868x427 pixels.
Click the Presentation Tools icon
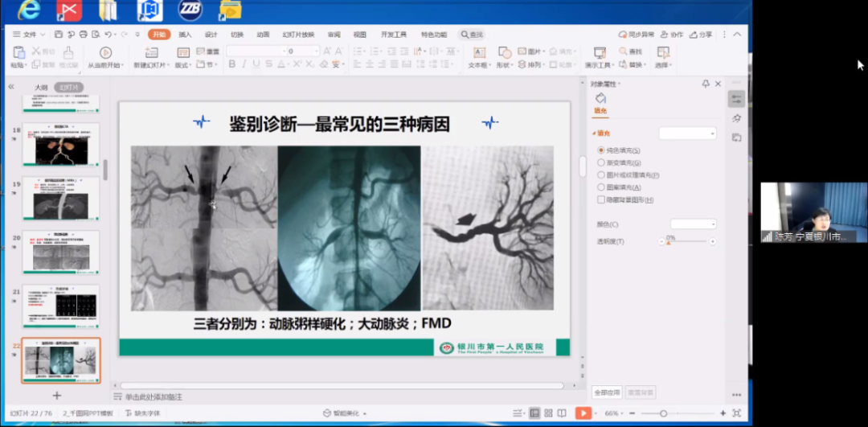click(600, 52)
